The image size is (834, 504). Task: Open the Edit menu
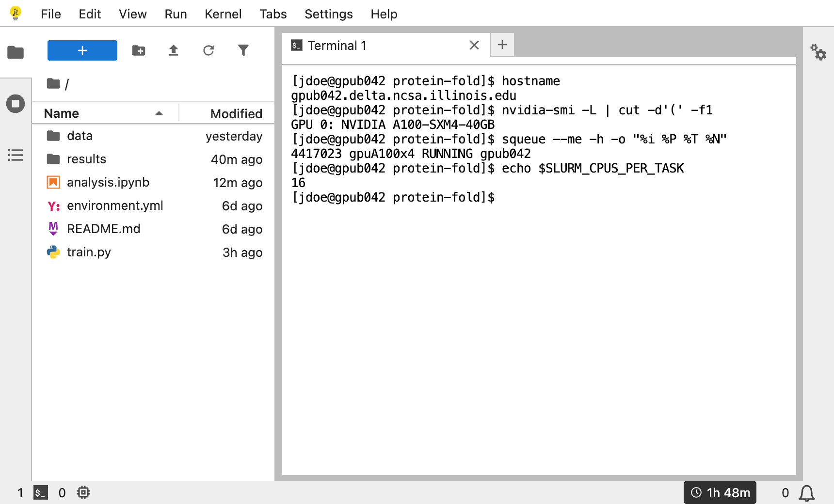click(x=90, y=14)
